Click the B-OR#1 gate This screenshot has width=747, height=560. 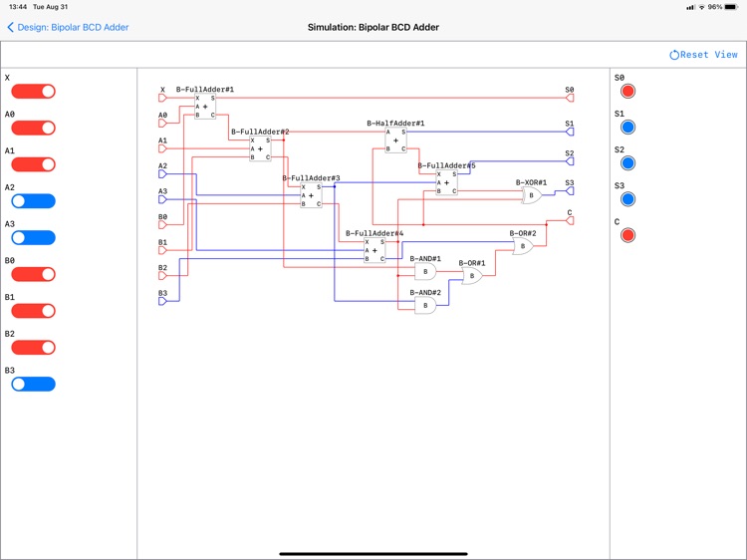coord(472,276)
